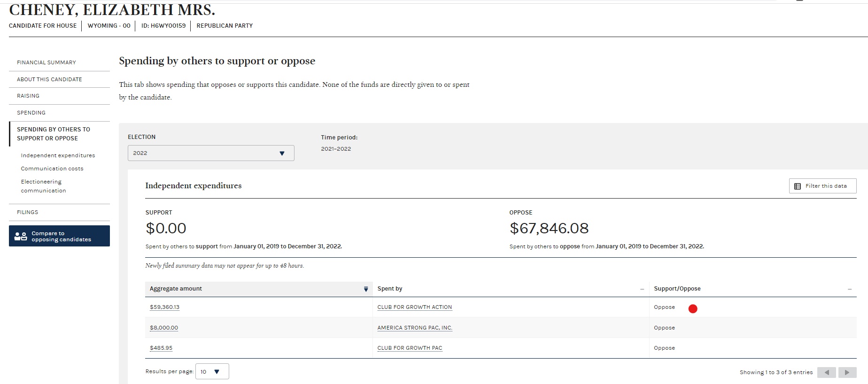The image size is (868, 384).
Task: Click Filter this data button
Action: pyautogui.click(x=822, y=186)
